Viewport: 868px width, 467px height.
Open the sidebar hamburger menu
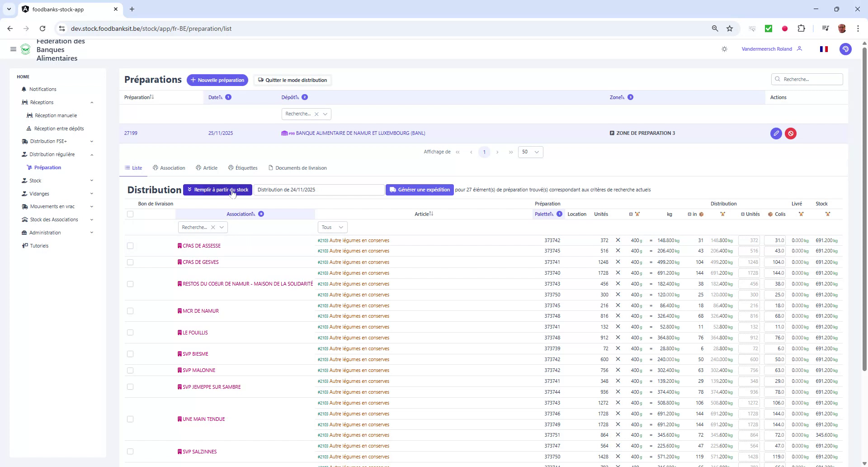[13, 49]
